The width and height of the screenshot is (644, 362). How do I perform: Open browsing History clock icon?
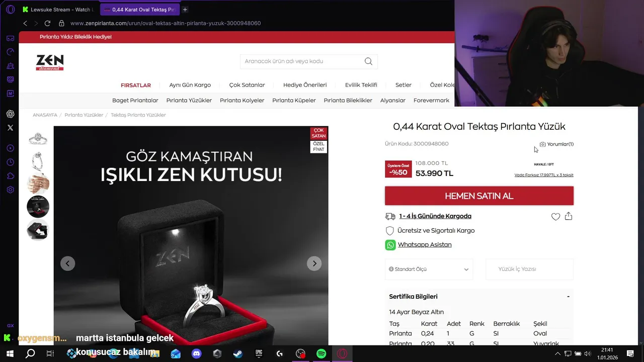point(10,162)
